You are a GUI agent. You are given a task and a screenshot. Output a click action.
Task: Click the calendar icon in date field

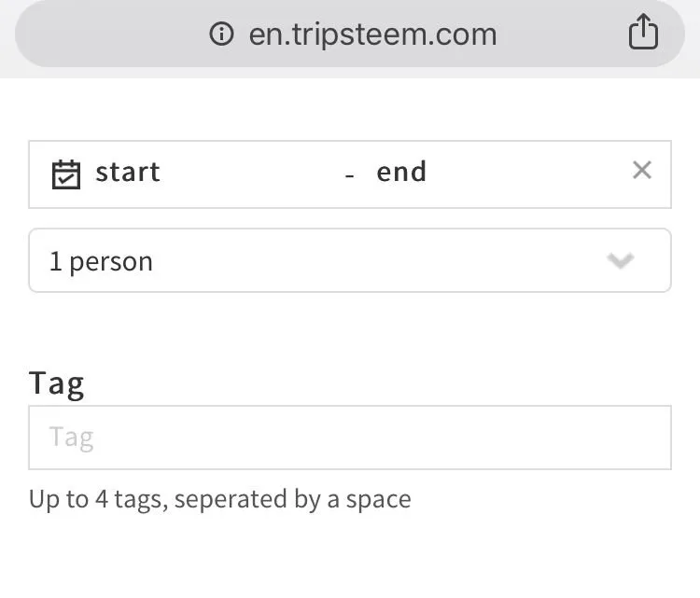click(66, 174)
